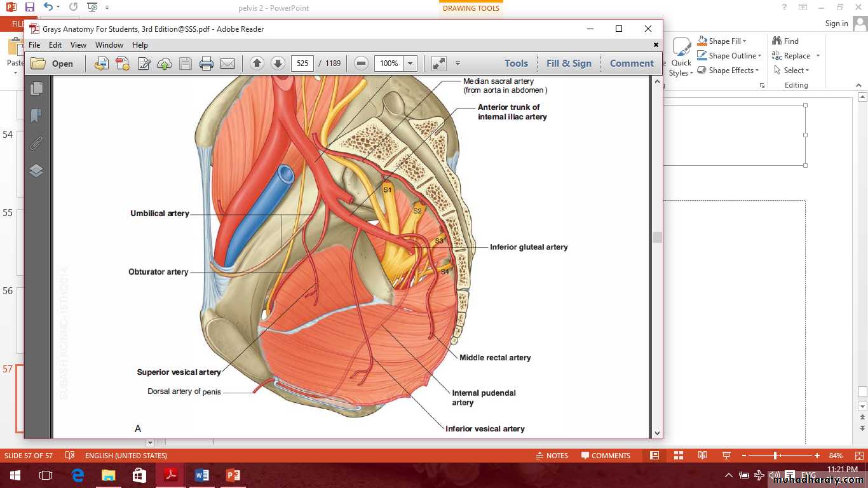This screenshot has width=868, height=488.
Task: Switch to Slide Sorter view
Action: [x=679, y=456]
